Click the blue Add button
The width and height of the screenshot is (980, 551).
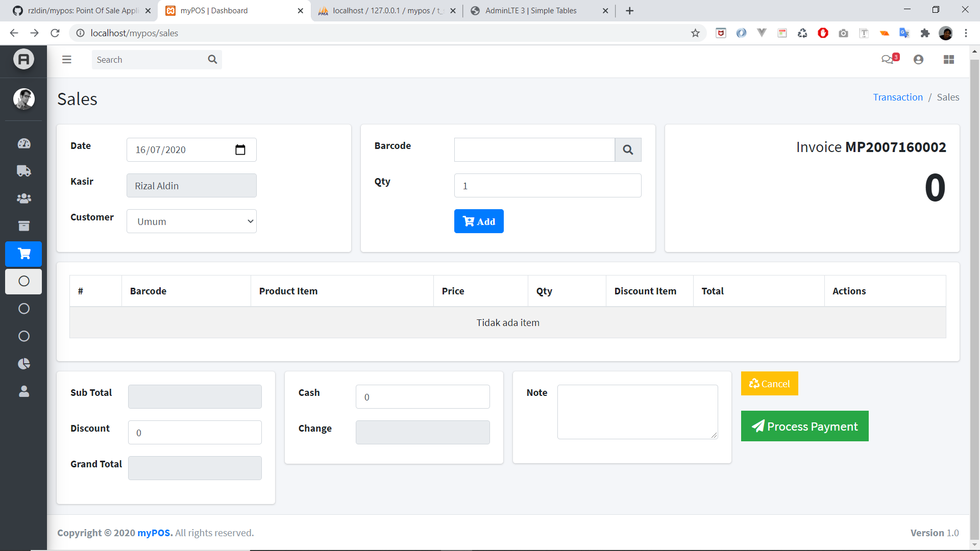click(478, 221)
